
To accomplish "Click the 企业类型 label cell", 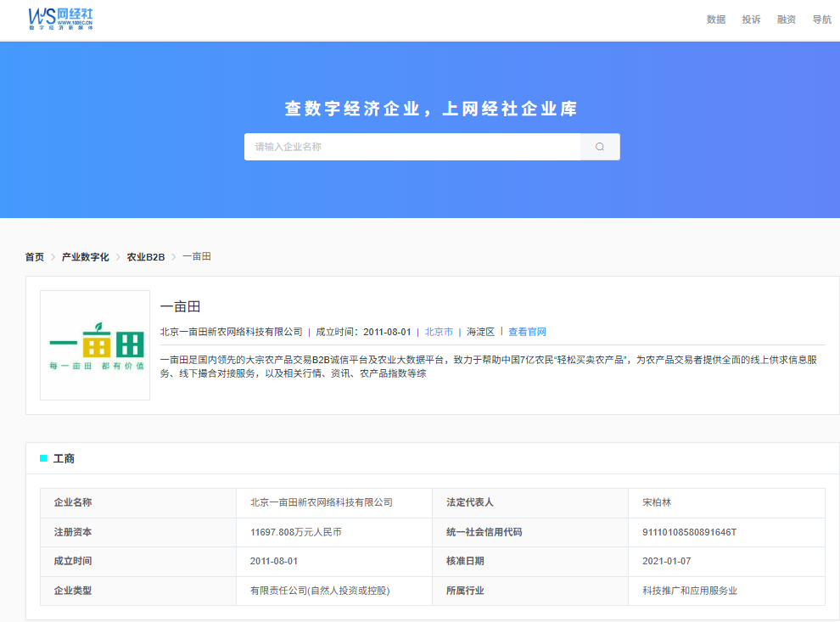I will (x=138, y=591).
